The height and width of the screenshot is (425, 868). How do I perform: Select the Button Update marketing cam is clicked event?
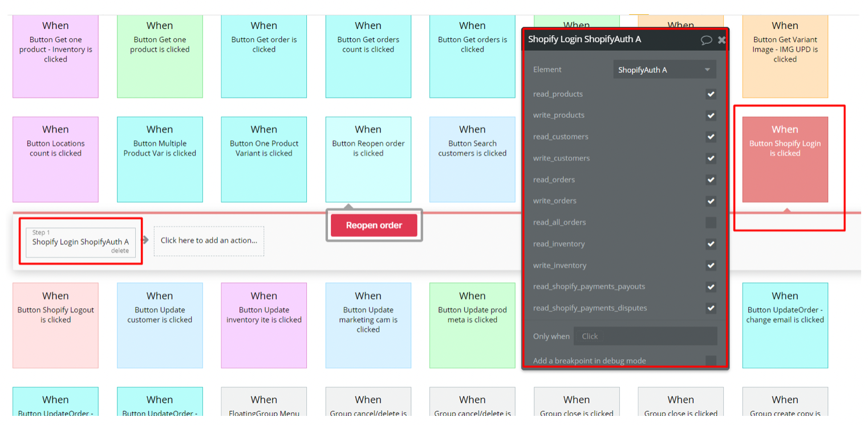(x=368, y=325)
